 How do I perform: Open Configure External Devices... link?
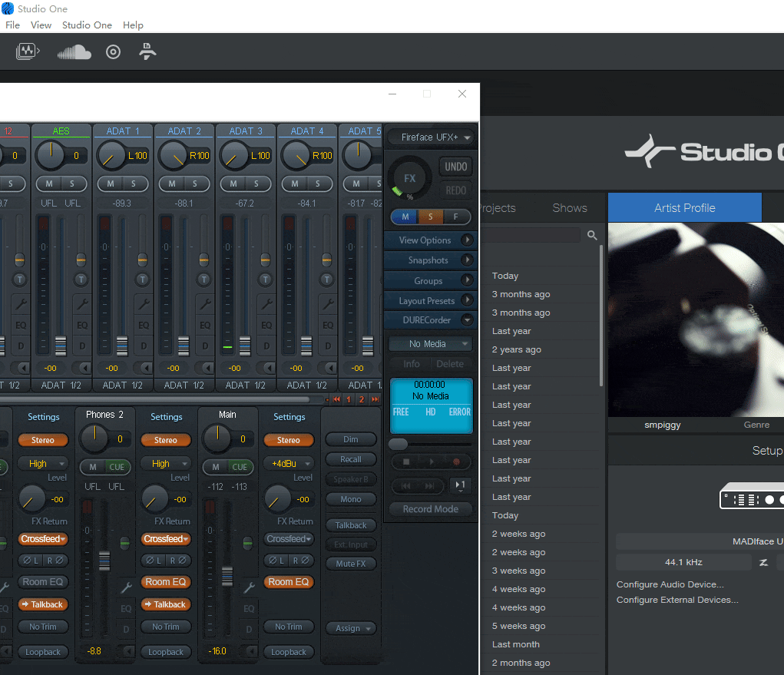click(x=677, y=600)
